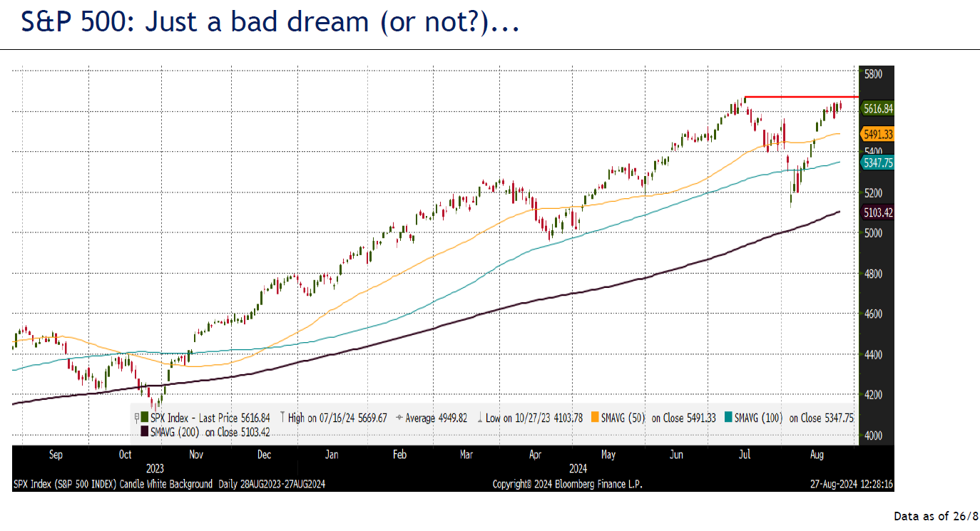The image size is (980, 531).
Task: Click the 4600 y-axis label
Action: [x=873, y=314]
